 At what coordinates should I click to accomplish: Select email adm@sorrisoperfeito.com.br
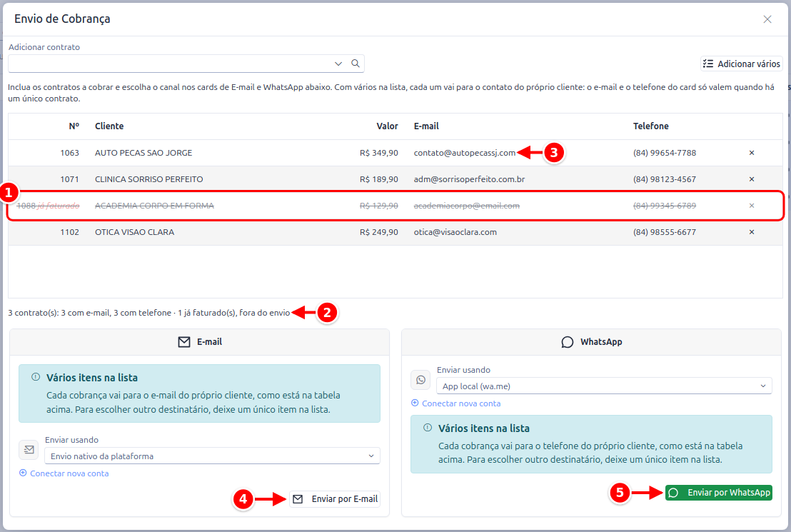(469, 179)
